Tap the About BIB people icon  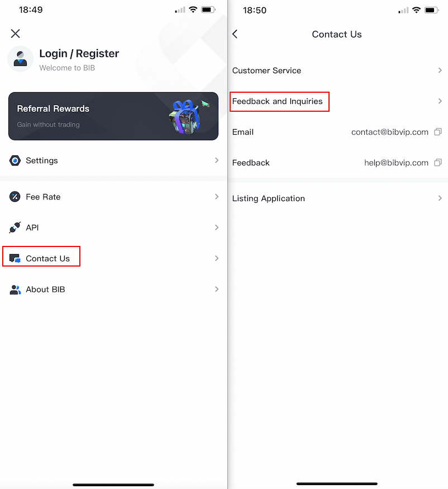15,289
